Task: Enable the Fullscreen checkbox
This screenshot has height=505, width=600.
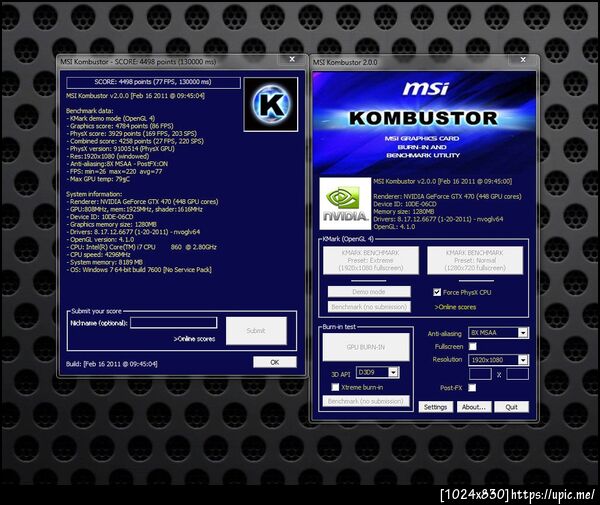Action: (473, 346)
